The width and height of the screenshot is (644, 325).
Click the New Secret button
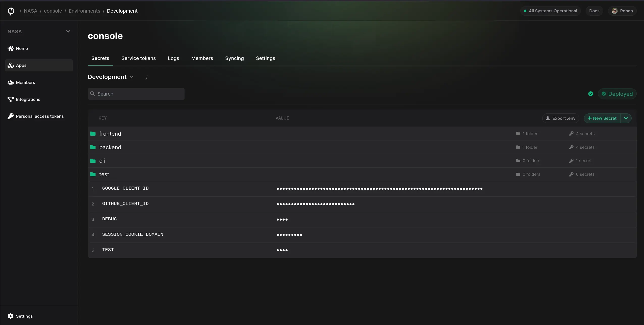click(x=602, y=118)
